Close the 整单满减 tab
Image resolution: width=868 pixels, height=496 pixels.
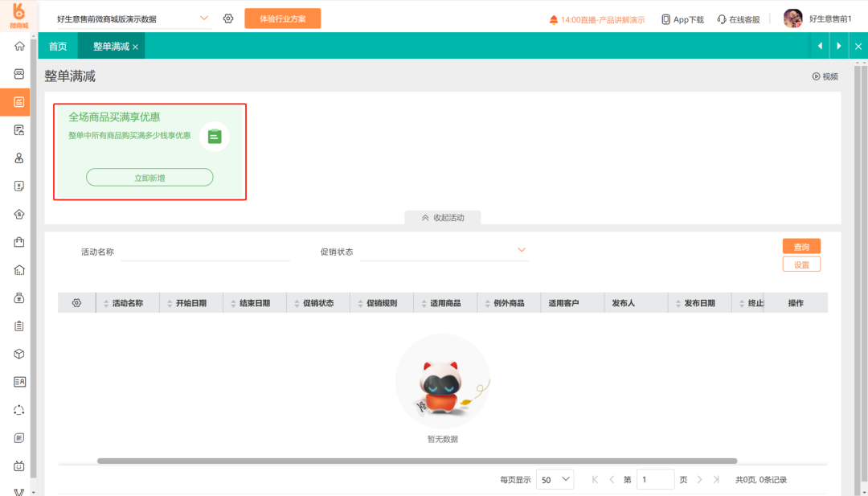click(x=136, y=47)
